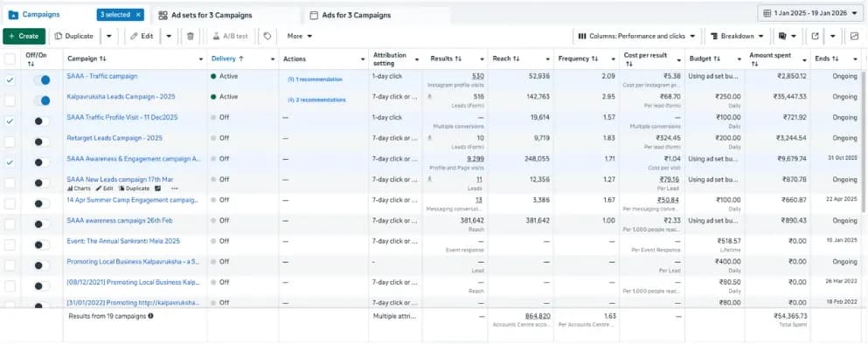The image size is (868, 344).
Task: Click total spent ₹54,365.73
Action: (790, 316)
